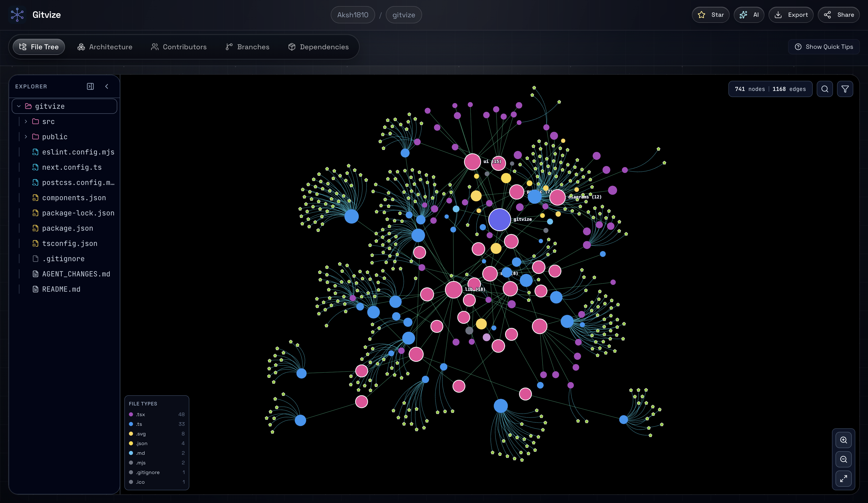
Task: Click the src folder icon
Action: 36,121
